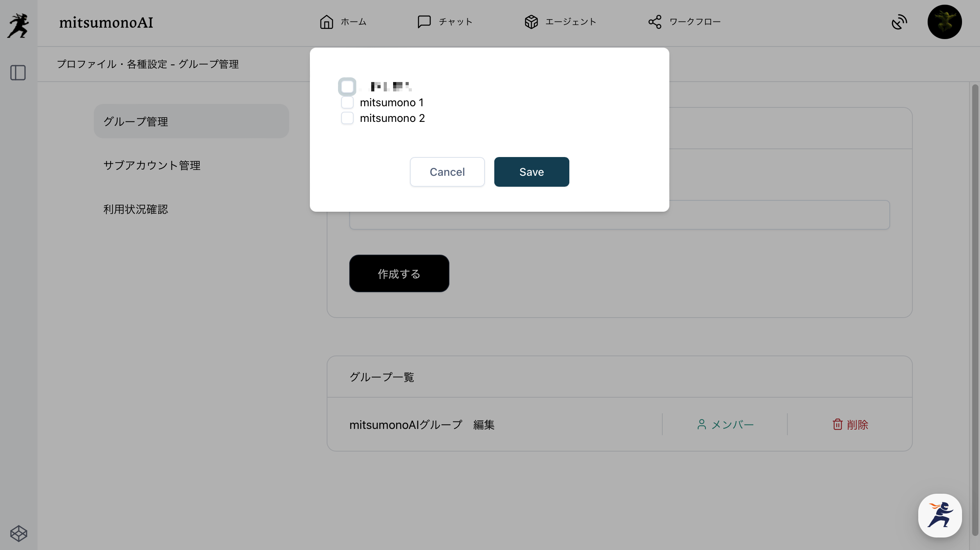Open 利用状況確認 settings section
The width and height of the screenshot is (980, 550).
point(136,209)
